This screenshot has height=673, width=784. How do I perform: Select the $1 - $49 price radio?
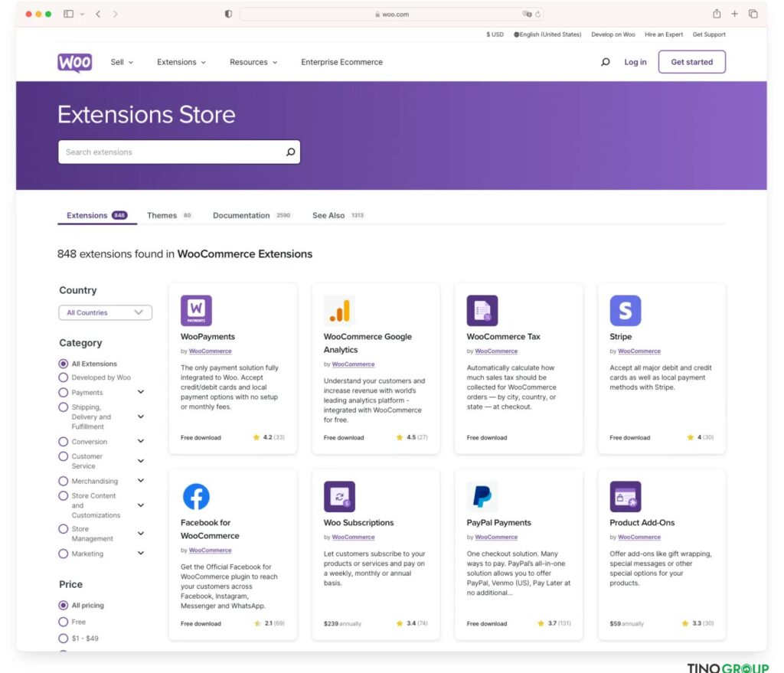(63, 638)
